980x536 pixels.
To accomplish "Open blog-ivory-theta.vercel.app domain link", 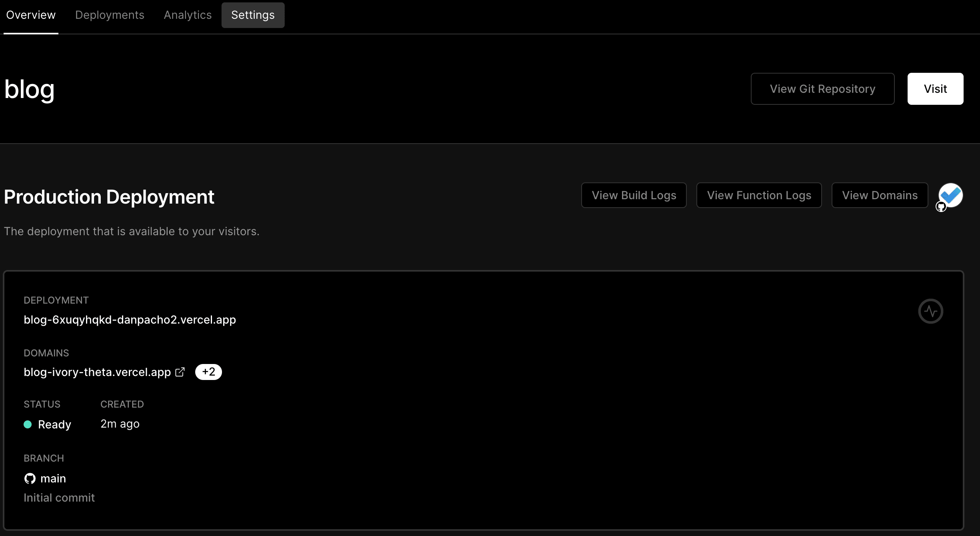I will coord(97,372).
